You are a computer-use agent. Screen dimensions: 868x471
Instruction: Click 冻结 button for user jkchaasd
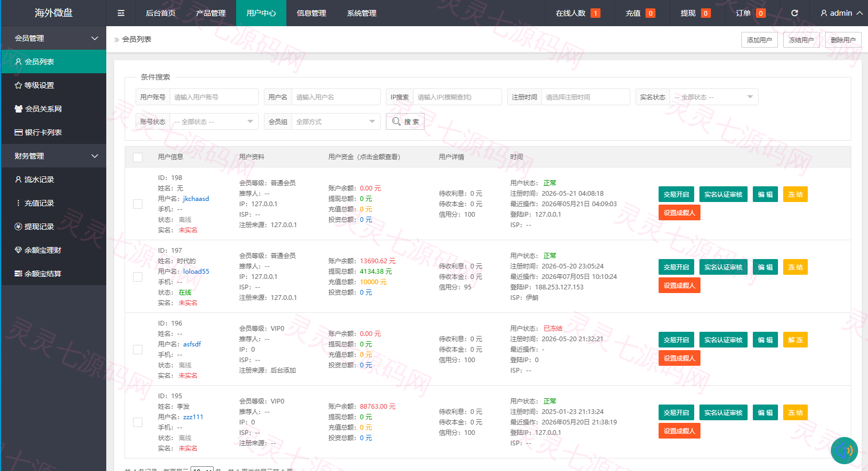click(x=795, y=194)
